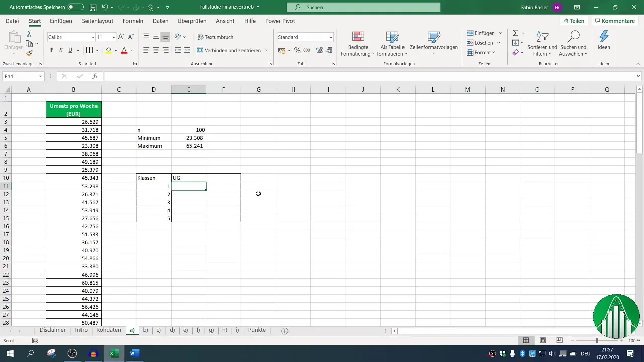Viewport: 644px width, 362px height.
Task: Open the Power Pivot tab
Action: [x=280, y=21]
